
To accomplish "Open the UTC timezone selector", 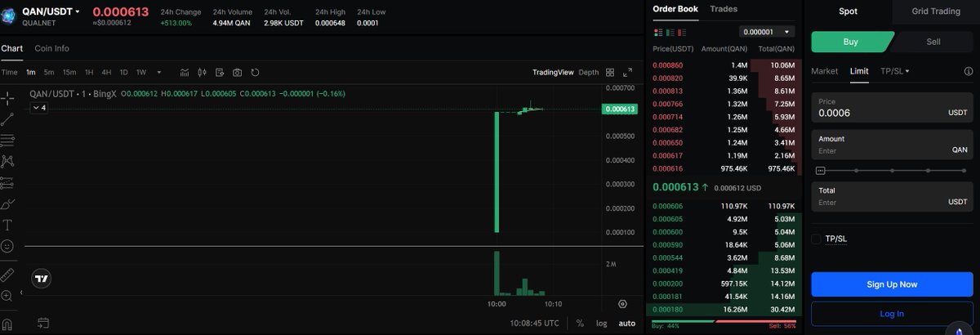I will tap(534, 324).
